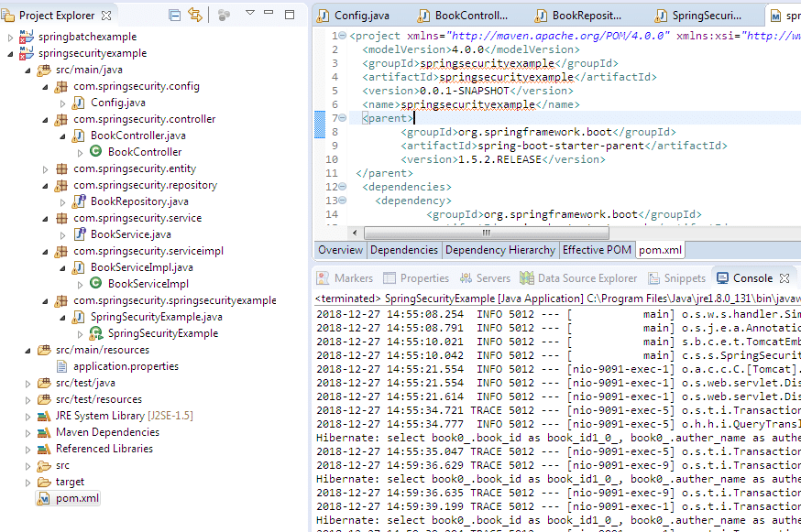801x532 pixels.
Task: Click the Servers view icon
Action: click(465, 277)
